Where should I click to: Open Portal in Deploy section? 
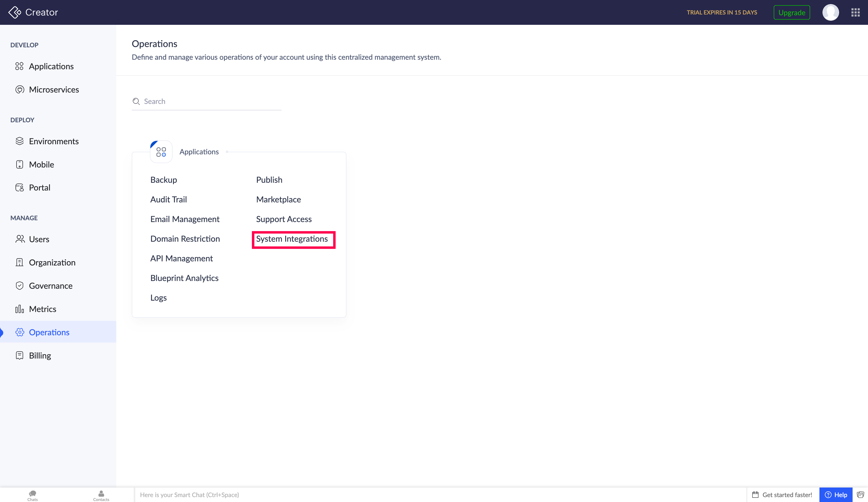(x=40, y=188)
